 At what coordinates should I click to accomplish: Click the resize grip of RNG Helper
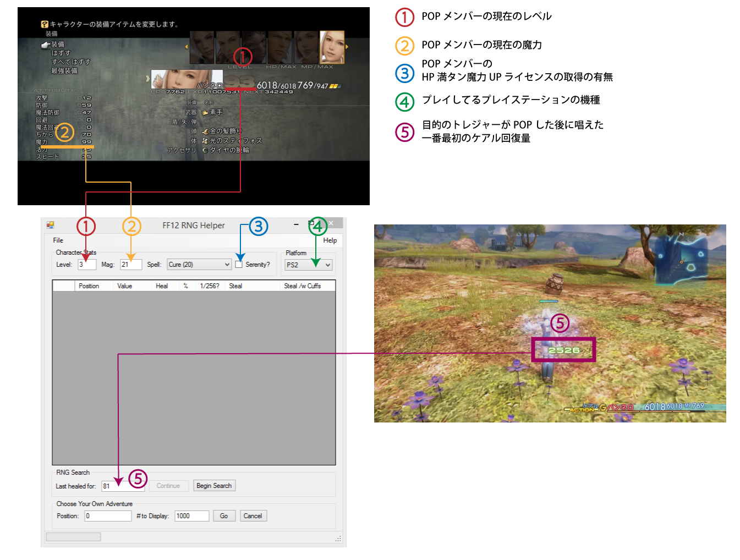[338, 539]
